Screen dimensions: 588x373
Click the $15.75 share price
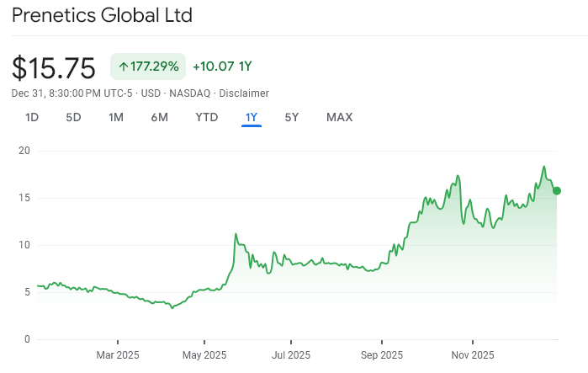[x=56, y=67]
